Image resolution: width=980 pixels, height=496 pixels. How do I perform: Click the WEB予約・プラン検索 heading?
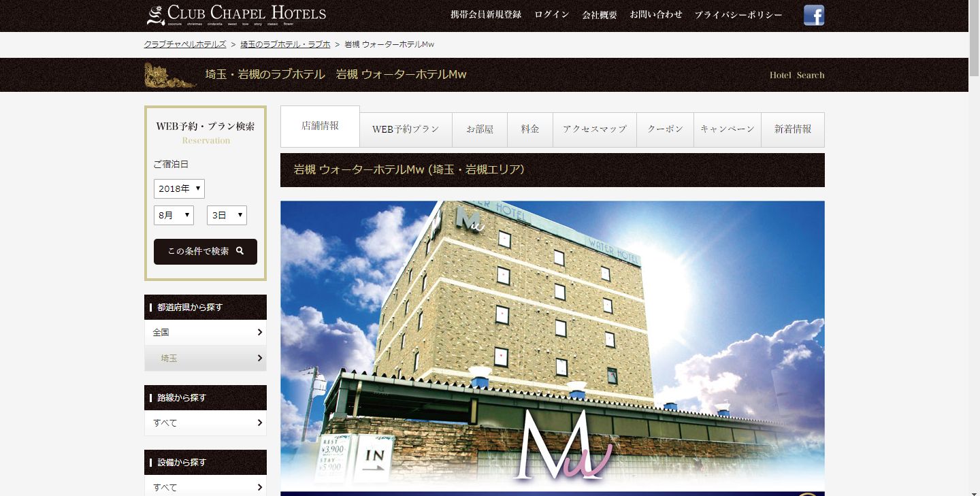206,127
